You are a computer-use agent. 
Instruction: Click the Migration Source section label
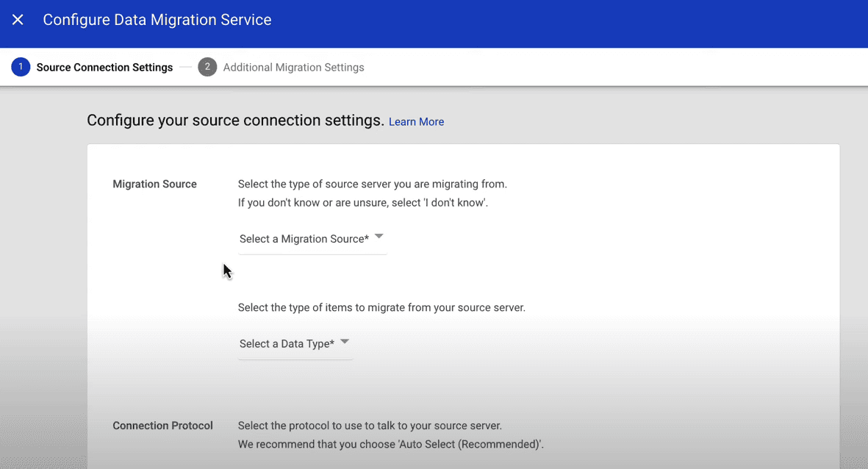pos(154,184)
